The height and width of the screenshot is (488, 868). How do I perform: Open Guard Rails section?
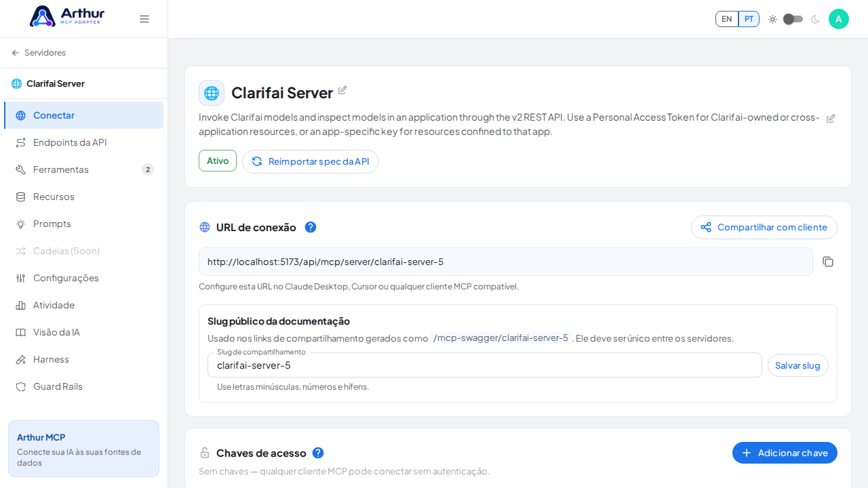pyautogui.click(x=84, y=386)
